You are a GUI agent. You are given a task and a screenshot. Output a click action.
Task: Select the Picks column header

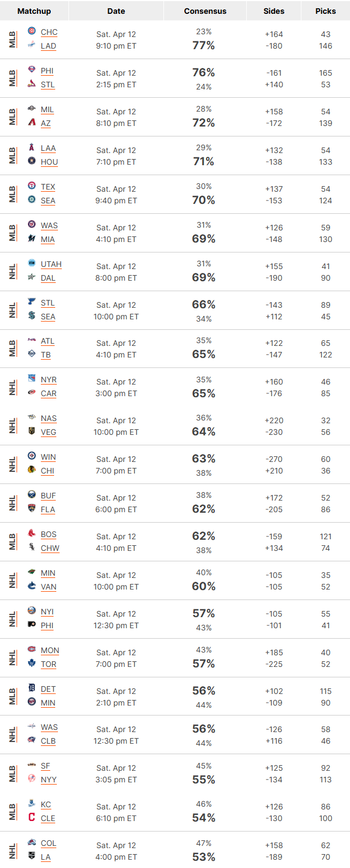[326, 11]
